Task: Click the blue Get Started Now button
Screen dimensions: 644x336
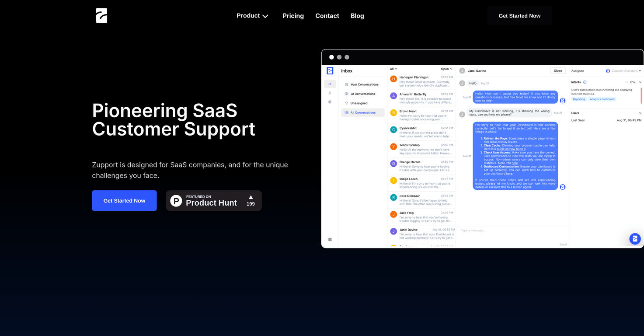Action: [x=124, y=201]
